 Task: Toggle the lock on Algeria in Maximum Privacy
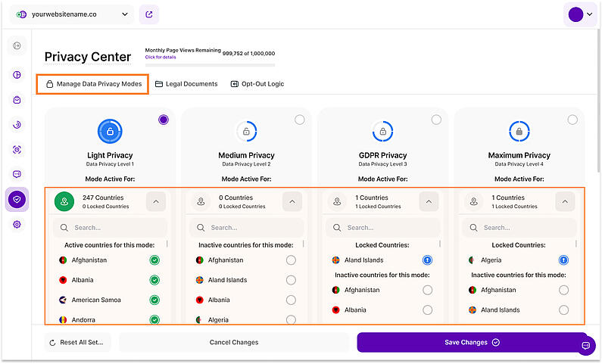pyautogui.click(x=563, y=260)
